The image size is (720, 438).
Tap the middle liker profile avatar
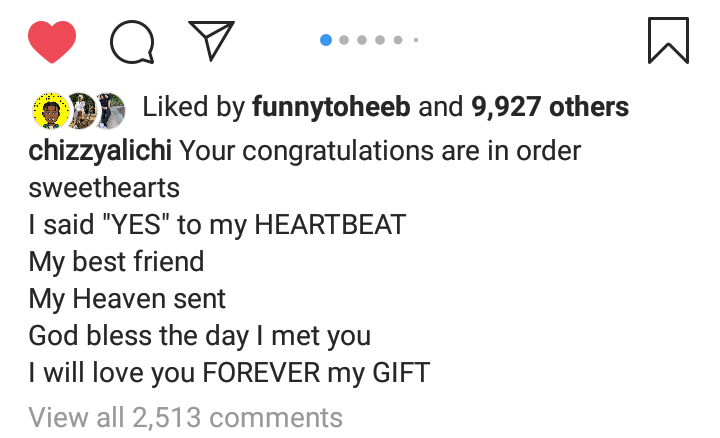(81, 108)
